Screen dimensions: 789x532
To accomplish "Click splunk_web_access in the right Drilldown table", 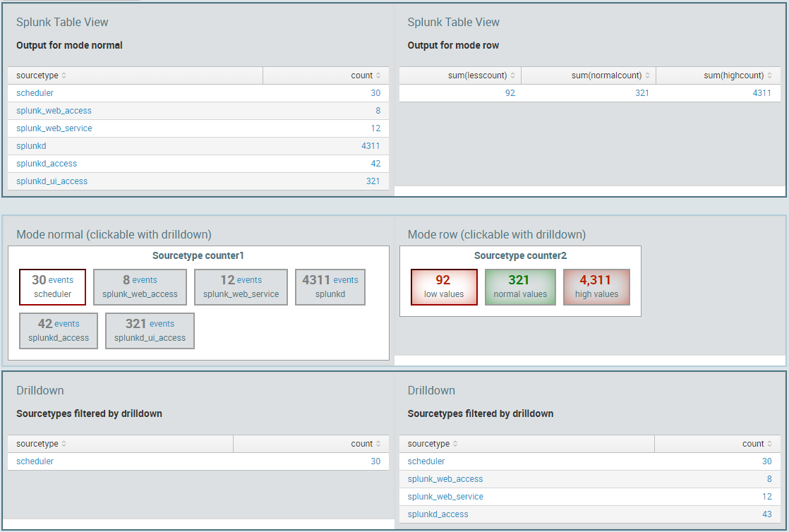I will pyautogui.click(x=445, y=479).
